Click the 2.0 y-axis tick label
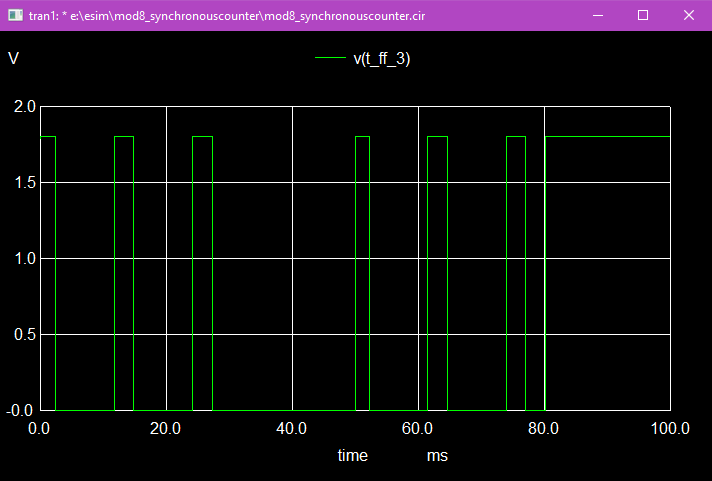 pyautogui.click(x=25, y=107)
